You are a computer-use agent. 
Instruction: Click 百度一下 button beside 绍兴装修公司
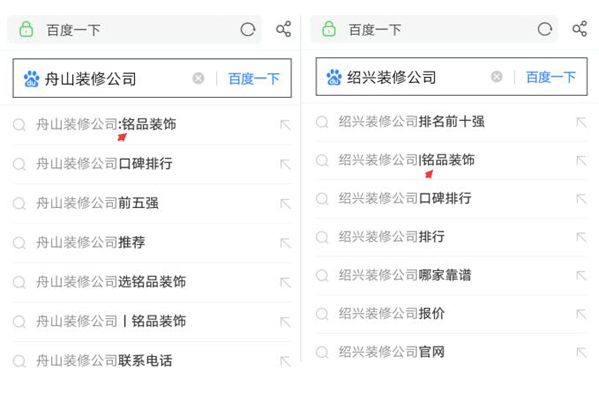tap(550, 77)
